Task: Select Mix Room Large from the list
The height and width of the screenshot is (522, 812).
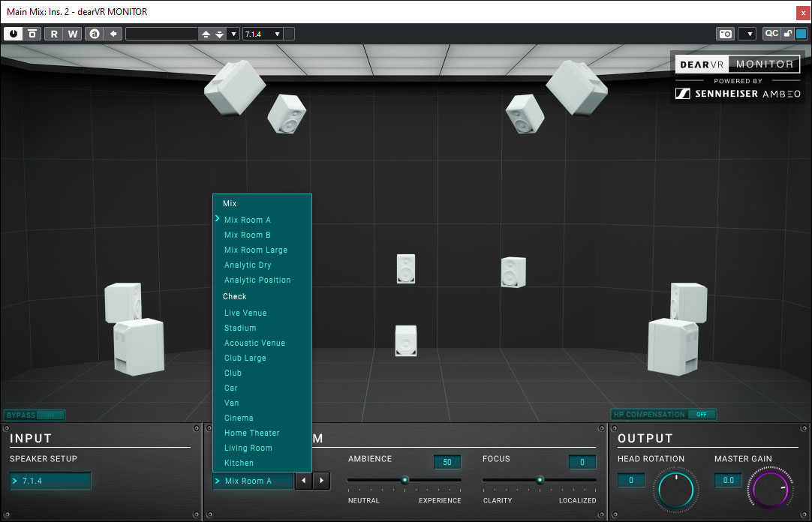Action: 256,250
